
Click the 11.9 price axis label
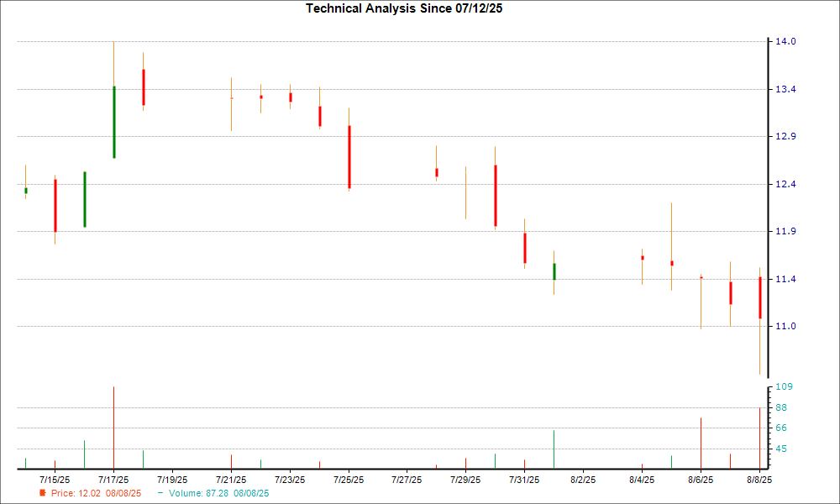coord(785,231)
